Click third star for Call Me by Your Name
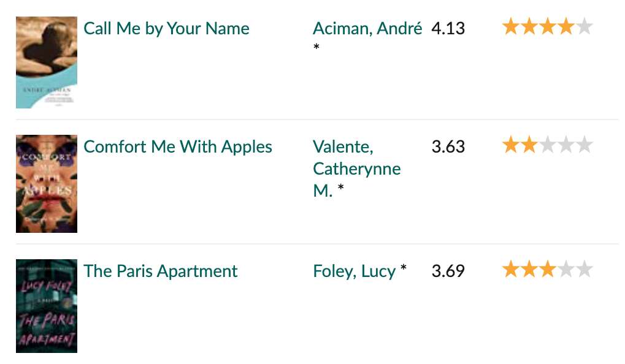 tap(548, 27)
